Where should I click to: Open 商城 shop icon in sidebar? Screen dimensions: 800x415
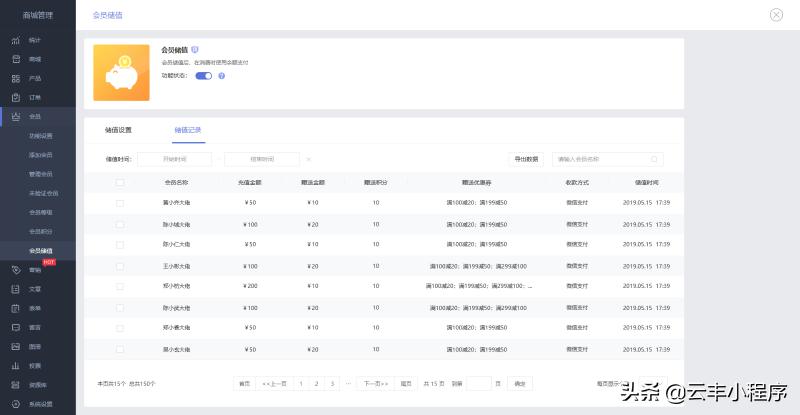coord(16,59)
